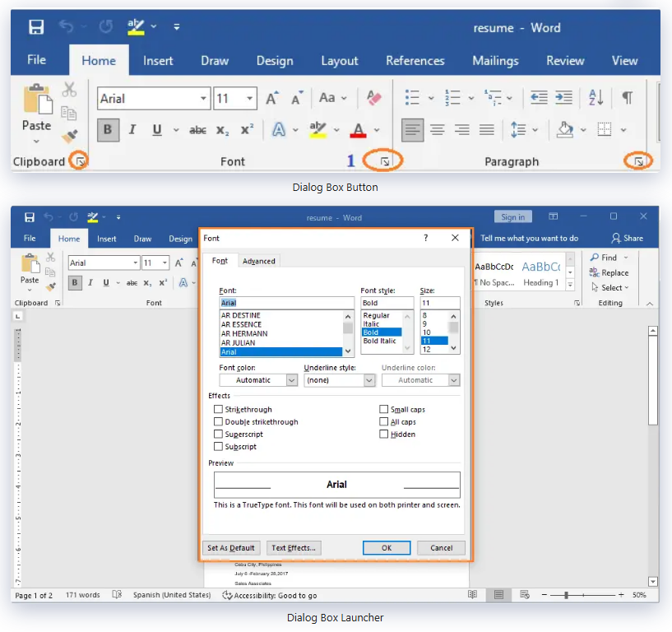Enable the Subscript checkbox in Font dialog
Viewport: 672px width, 632px height.
pos(218,446)
